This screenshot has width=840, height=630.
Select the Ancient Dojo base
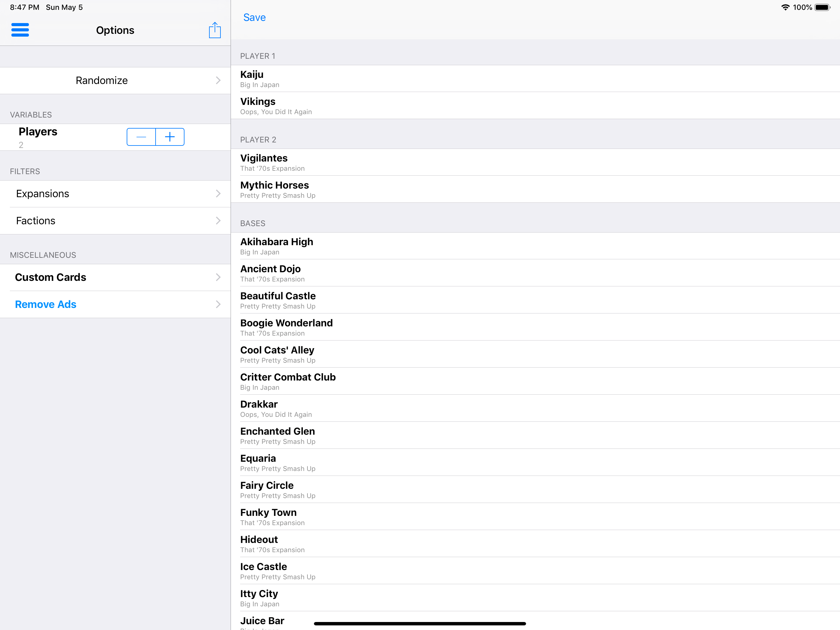coord(535,273)
